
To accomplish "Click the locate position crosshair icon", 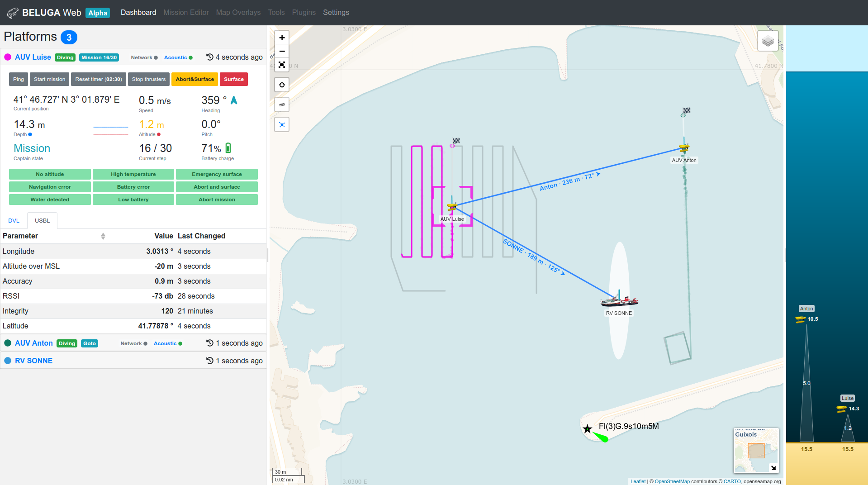I will (x=282, y=85).
